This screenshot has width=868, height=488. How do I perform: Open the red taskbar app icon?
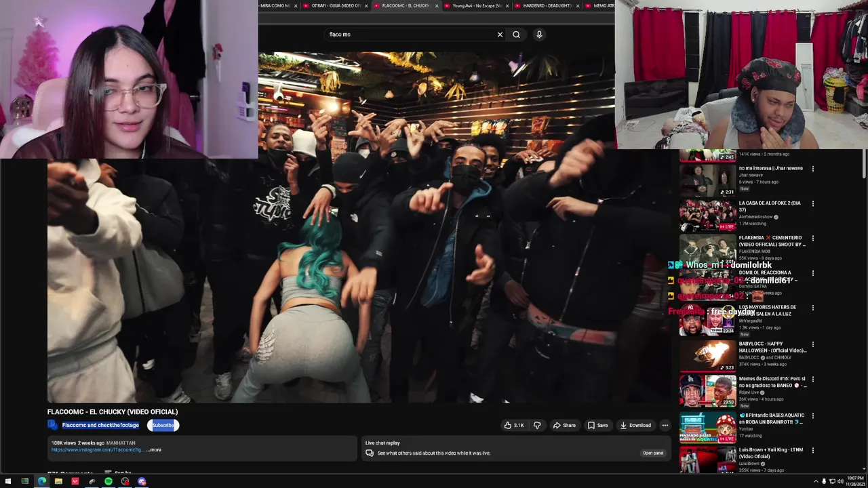[x=75, y=481]
